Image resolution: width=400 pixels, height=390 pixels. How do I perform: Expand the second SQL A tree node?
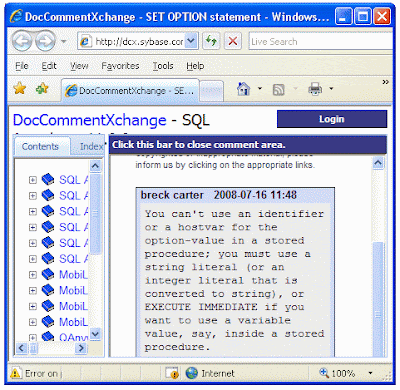coord(33,196)
